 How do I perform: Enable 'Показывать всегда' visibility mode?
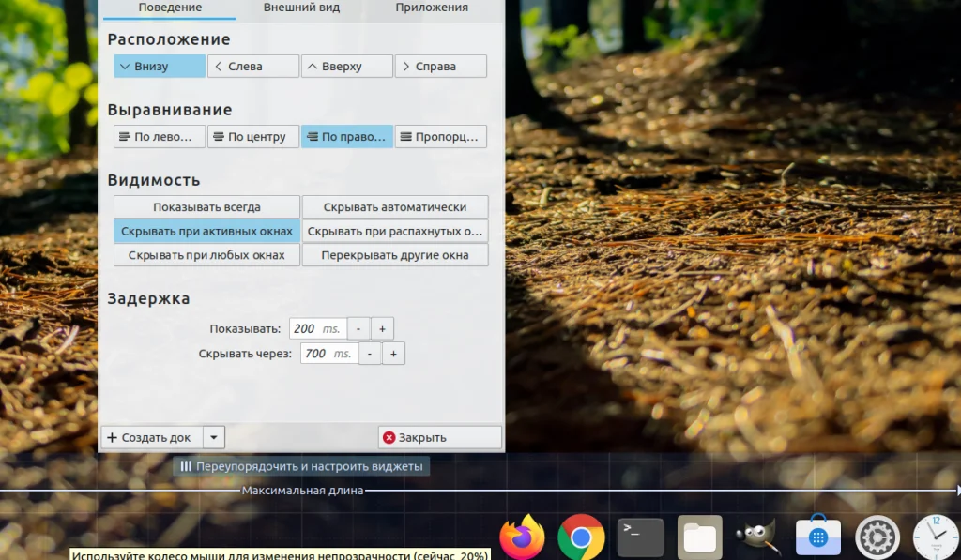206,206
